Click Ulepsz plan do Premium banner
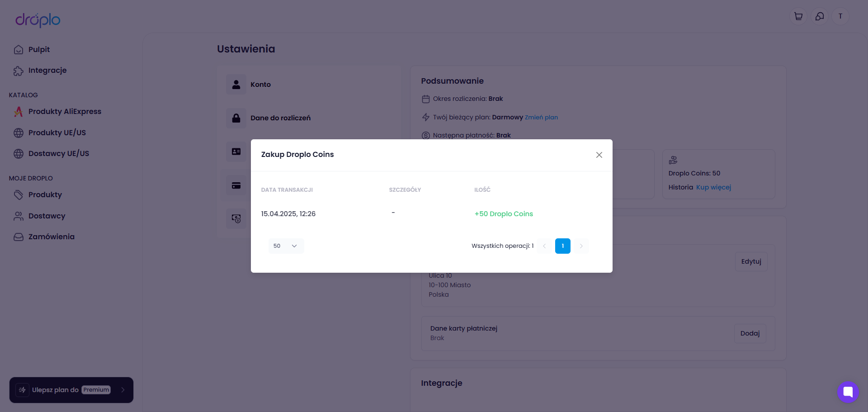868x412 pixels. (71, 390)
